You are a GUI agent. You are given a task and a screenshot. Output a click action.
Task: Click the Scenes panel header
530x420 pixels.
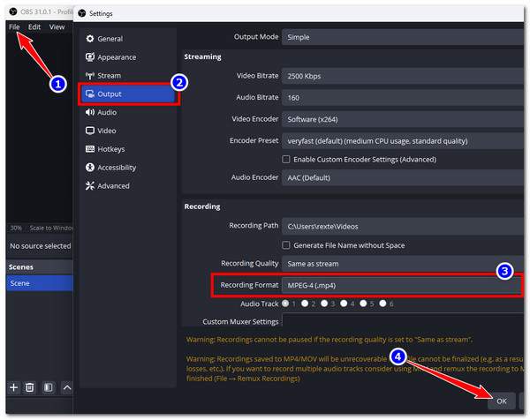pos(40,266)
